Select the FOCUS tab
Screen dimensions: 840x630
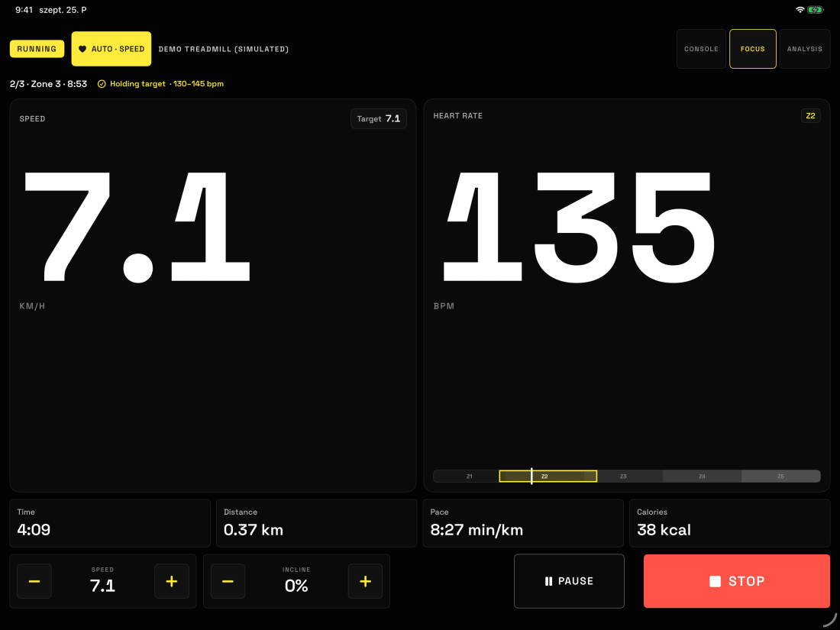753,49
